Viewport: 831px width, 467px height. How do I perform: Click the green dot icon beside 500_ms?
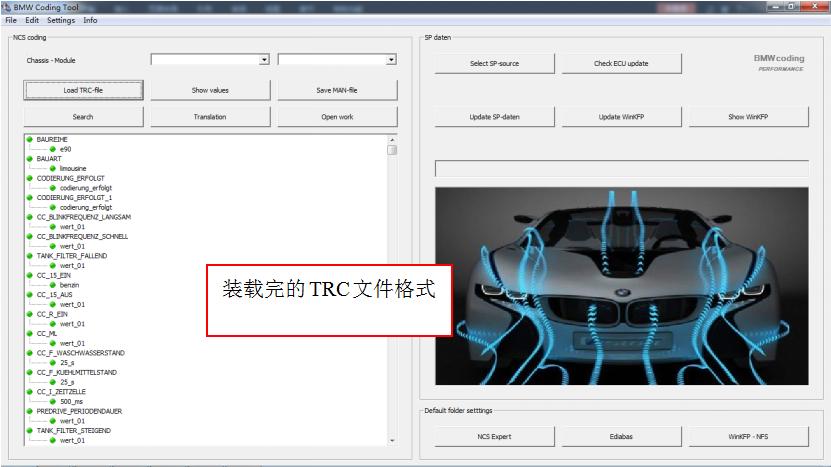click(x=52, y=402)
